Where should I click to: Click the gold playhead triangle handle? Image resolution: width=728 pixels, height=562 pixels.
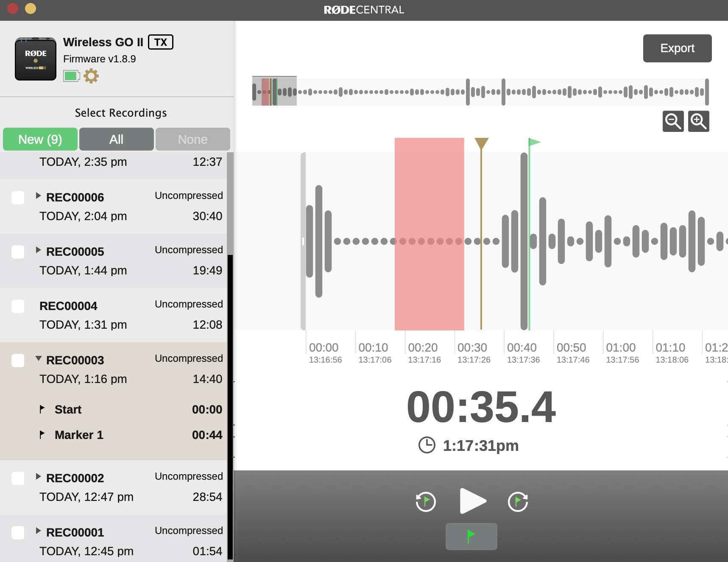point(481,144)
